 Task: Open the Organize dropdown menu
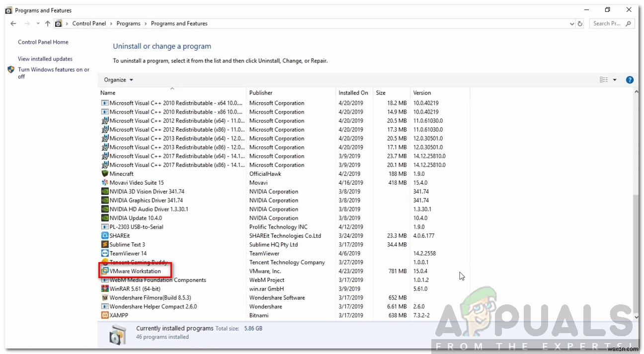[x=118, y=79]
